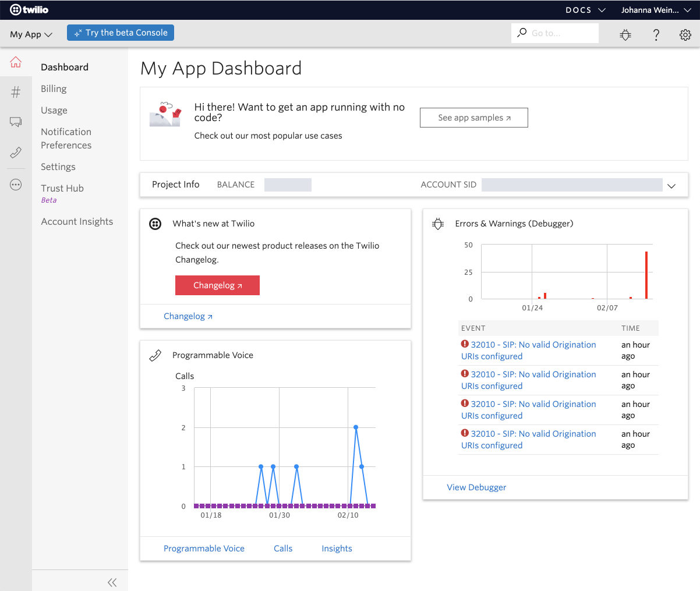This screenshot has width=700, height=591.
Task: Click the phone icon beside Programmable Voice heading
Action: (155, 355)
